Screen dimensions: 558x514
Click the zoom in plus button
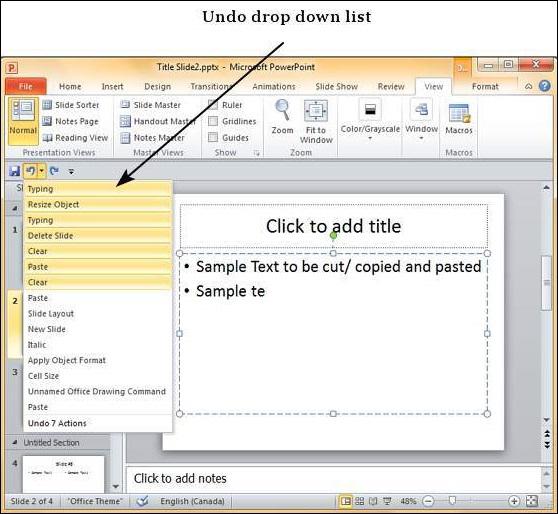pos(514,501)
